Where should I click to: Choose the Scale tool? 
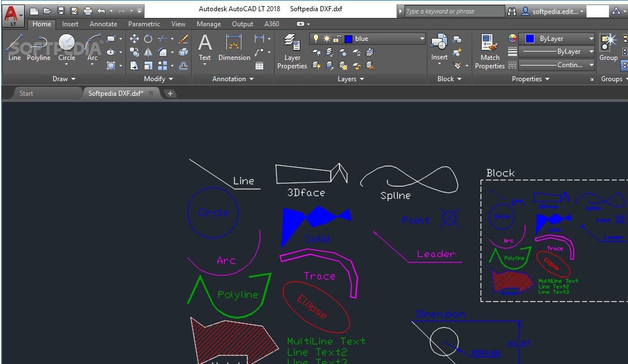148,66
